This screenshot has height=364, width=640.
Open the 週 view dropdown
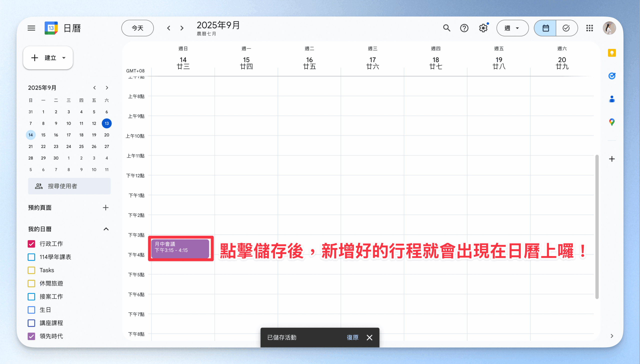click(512, 28)
